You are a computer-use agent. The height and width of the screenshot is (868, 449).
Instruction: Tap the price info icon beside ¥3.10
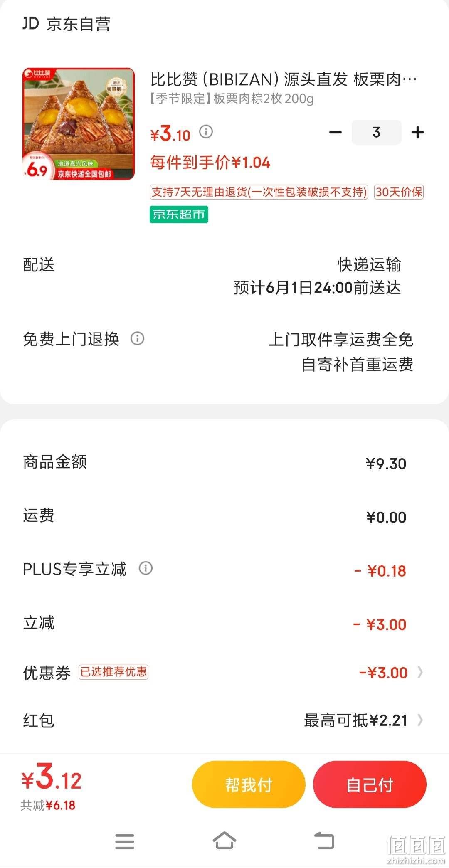206,132
